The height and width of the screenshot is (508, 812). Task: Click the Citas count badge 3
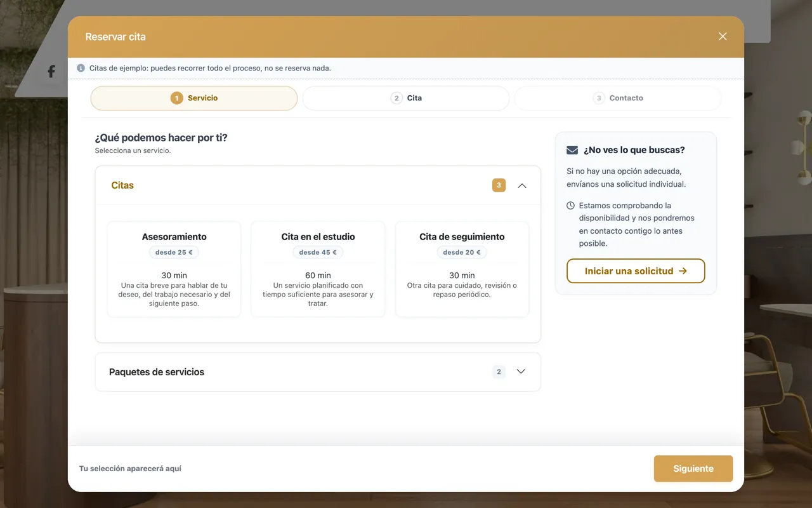click(499, 185)
